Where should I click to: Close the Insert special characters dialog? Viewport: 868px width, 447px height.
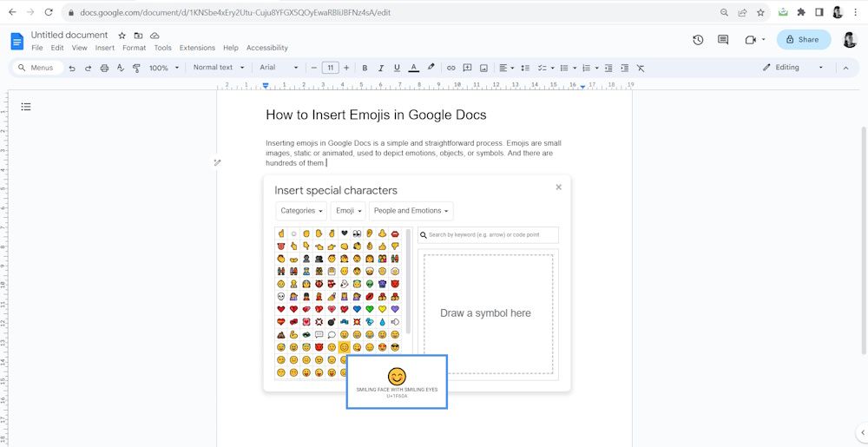pyautogui.click(x=558, y=187)
